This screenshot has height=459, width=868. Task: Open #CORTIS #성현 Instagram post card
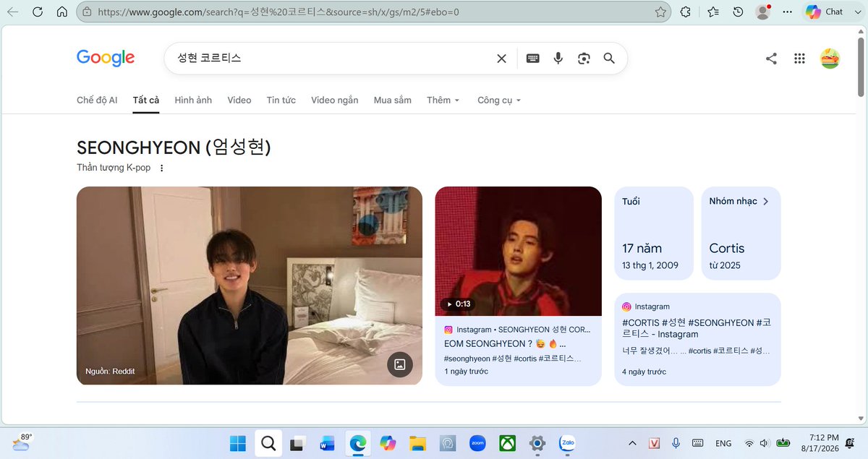coord(698,340)
